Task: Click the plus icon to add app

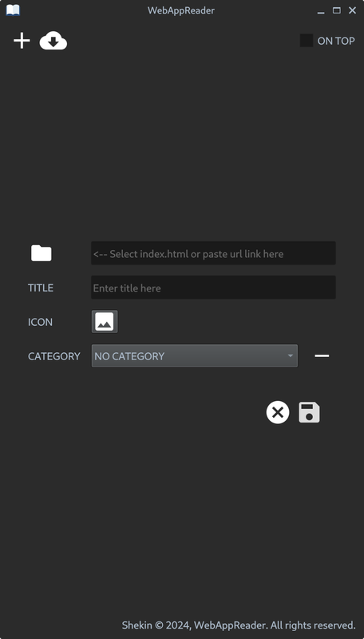Action: (22, 42)
